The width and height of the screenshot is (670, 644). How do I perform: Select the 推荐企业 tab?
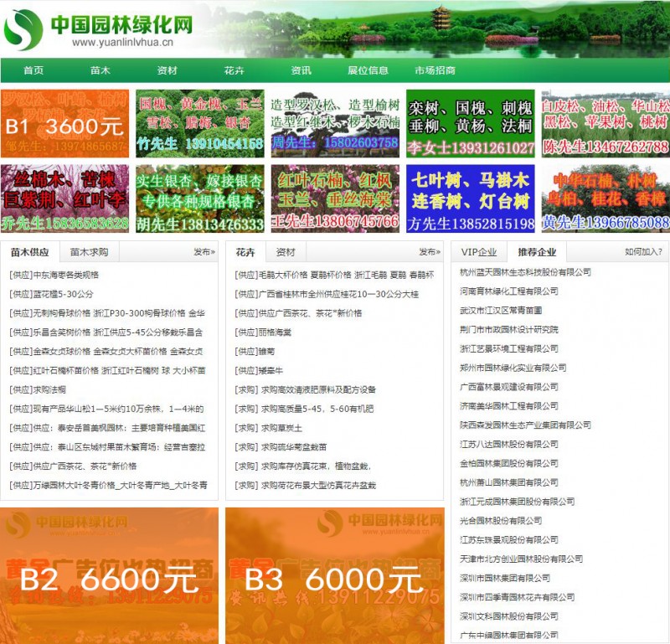pyautogui.click(x=537, y=251)
